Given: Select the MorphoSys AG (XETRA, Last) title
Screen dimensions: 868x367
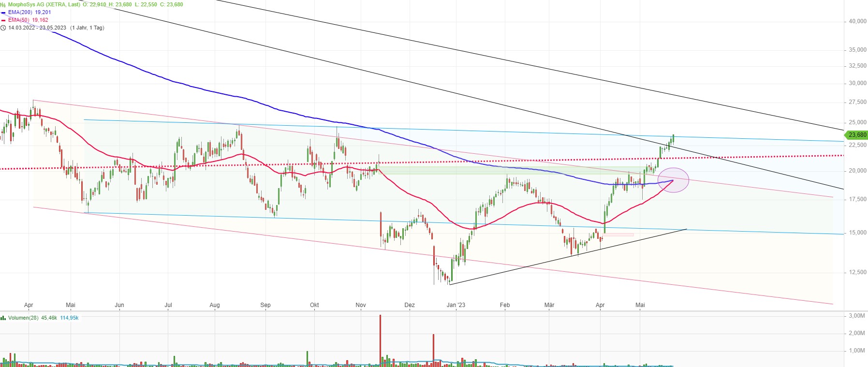Looking at the screenshot, I should (44, 4).
